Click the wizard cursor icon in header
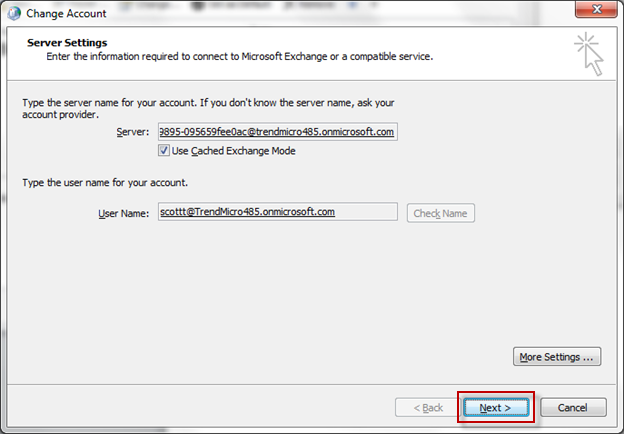624x434 pixels. pyautogui.click(x=589, y=53)
